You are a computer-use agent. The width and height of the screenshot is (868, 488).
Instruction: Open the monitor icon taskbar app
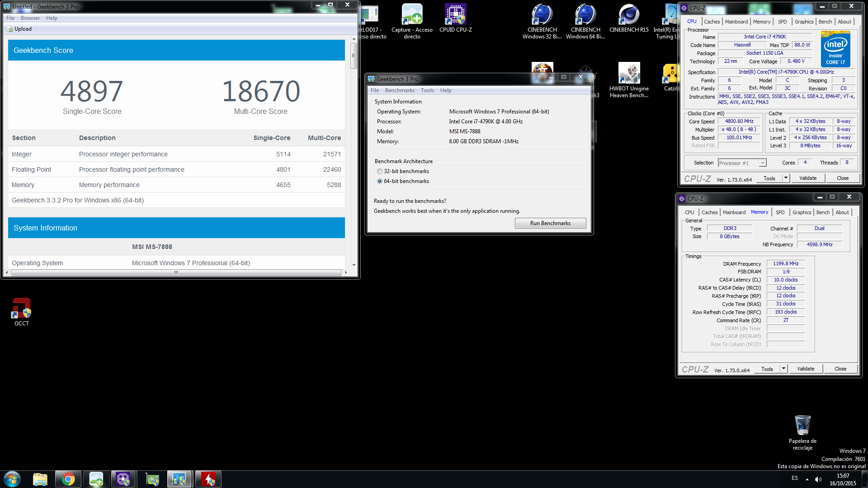(x=179, y=479)
